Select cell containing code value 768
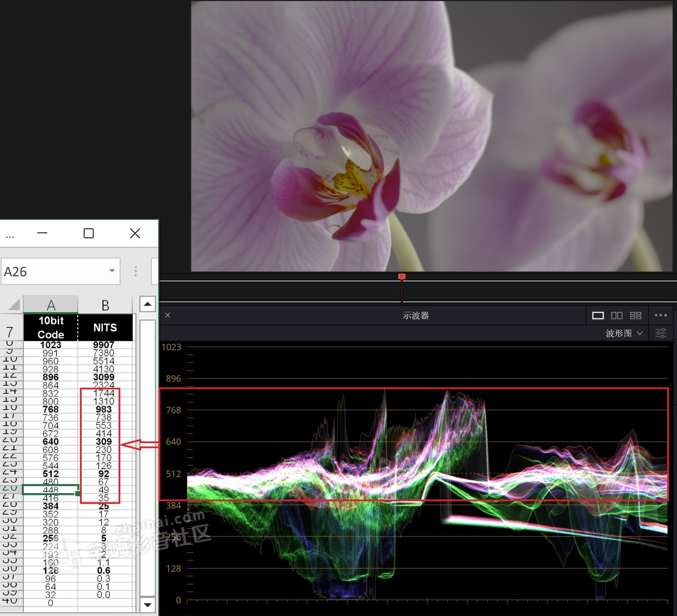 (51, 409)
